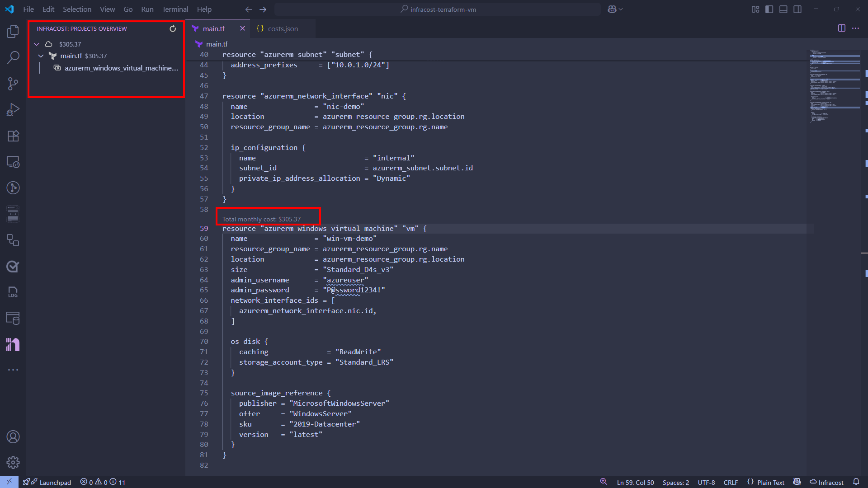The height and width of the screenshot is (488, 868).
Task: Click the infracost-terraform-vm command search box
Action: point(438,9)
